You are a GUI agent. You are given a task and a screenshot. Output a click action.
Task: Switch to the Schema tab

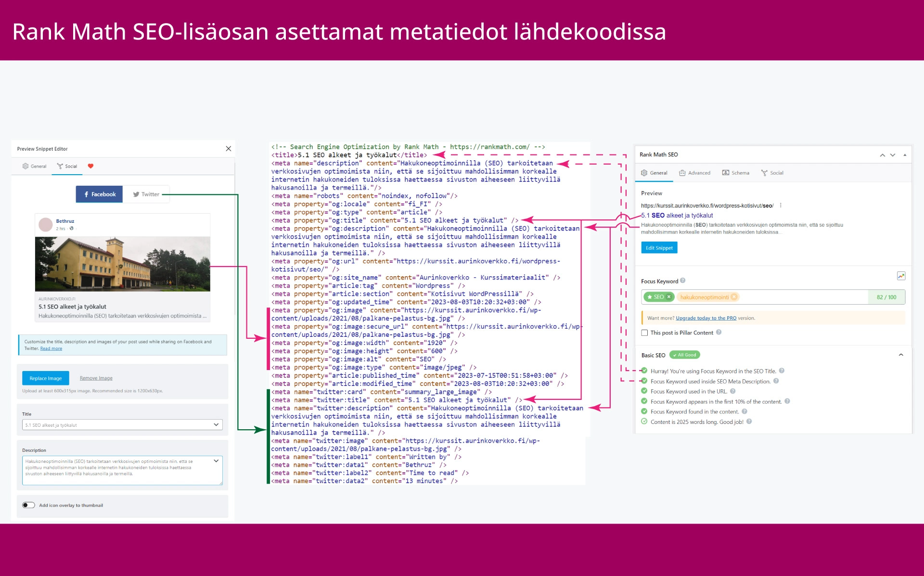point(736,173)
